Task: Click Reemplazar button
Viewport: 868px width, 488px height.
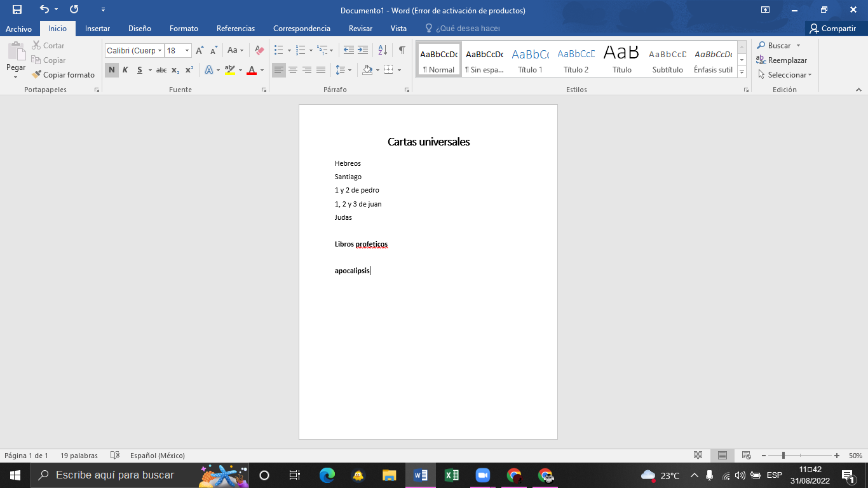Action: 782,60
